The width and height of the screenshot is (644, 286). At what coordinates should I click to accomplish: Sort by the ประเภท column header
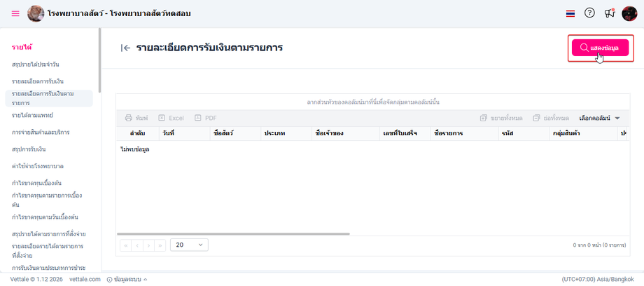286,133
